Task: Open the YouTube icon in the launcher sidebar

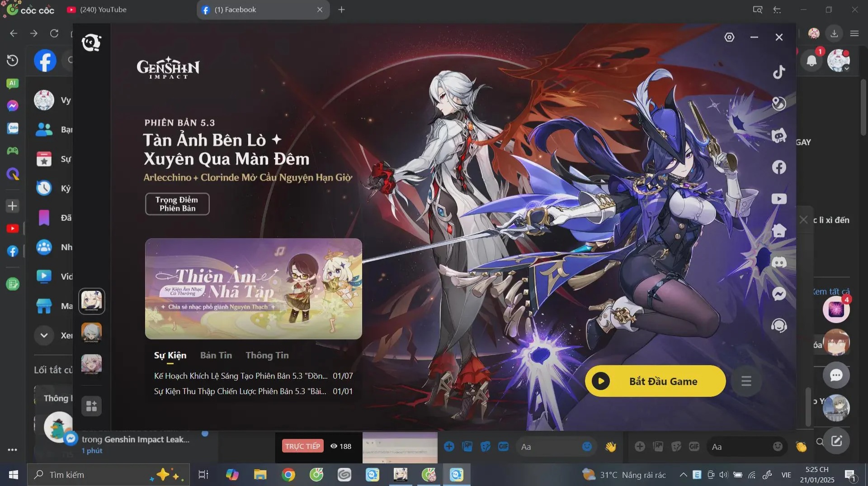Action: pyautogui.click(x=779, y=199)
